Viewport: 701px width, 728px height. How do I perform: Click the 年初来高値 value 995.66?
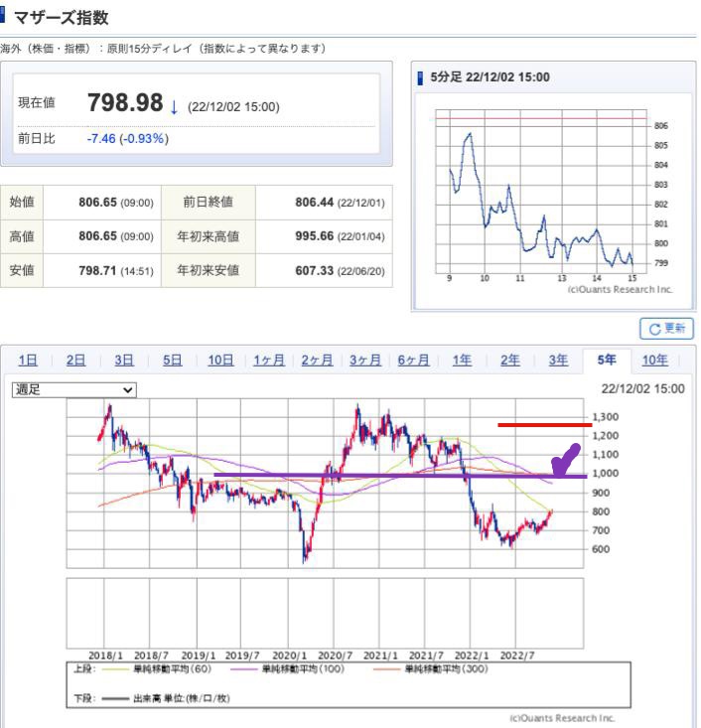(315, 235)
